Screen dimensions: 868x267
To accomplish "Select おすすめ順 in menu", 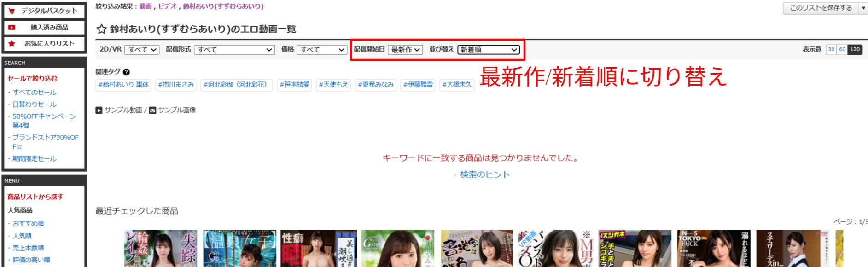I will 28,224.
